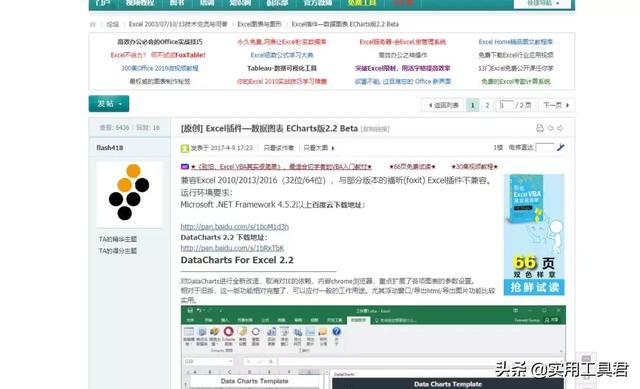Open the Excel图表与图形 breadcrumb link
The height and width of the screenshot is (389, 640).
click(x=260, y=24)
